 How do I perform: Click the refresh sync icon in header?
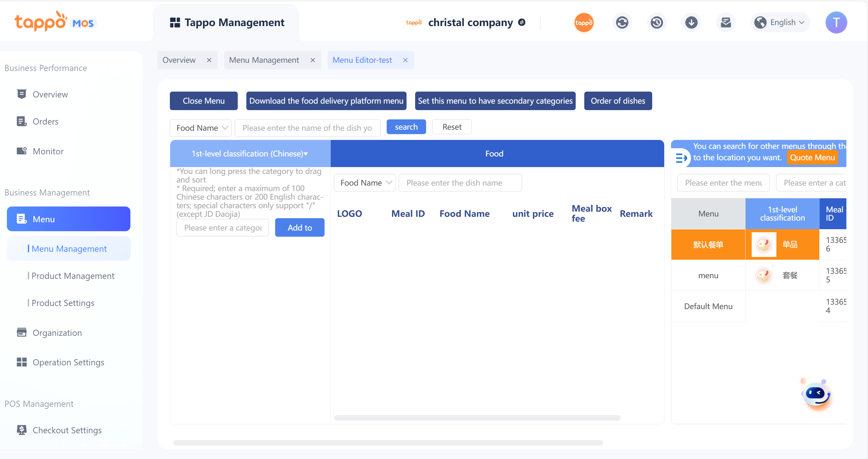click(x=622, y=23)
